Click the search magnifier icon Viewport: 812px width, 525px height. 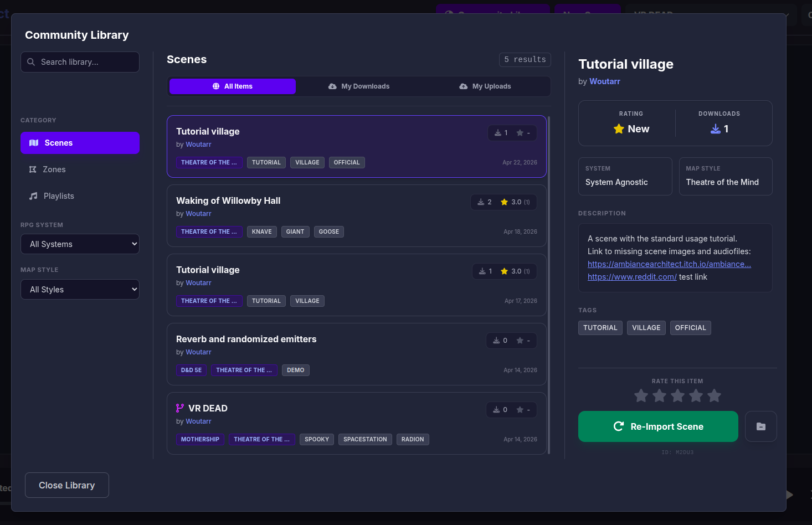tap(31, 62)
